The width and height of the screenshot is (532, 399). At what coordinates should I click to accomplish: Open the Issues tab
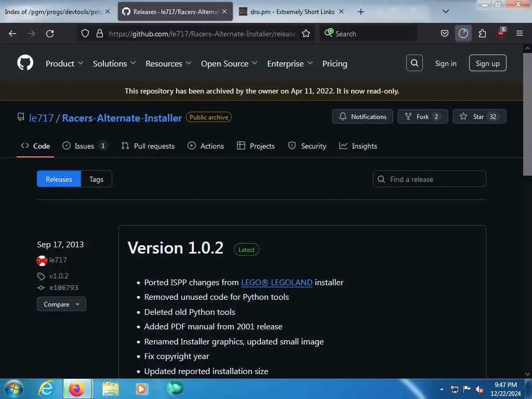coord(85,146)
